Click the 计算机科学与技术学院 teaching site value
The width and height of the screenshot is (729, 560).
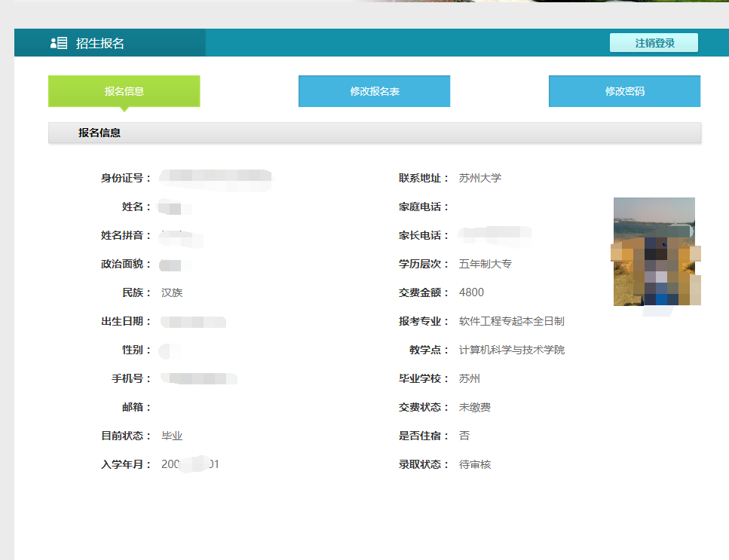(511, 350)
